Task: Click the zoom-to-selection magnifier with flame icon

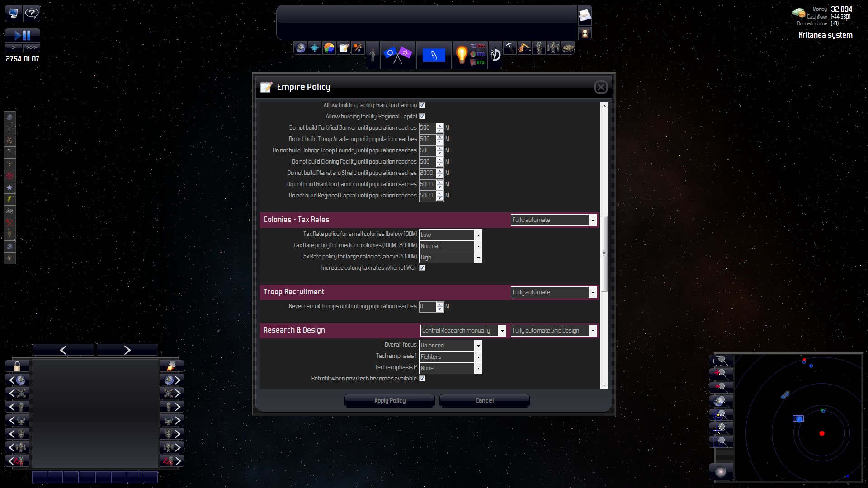Action: click(x=172, y=366)
